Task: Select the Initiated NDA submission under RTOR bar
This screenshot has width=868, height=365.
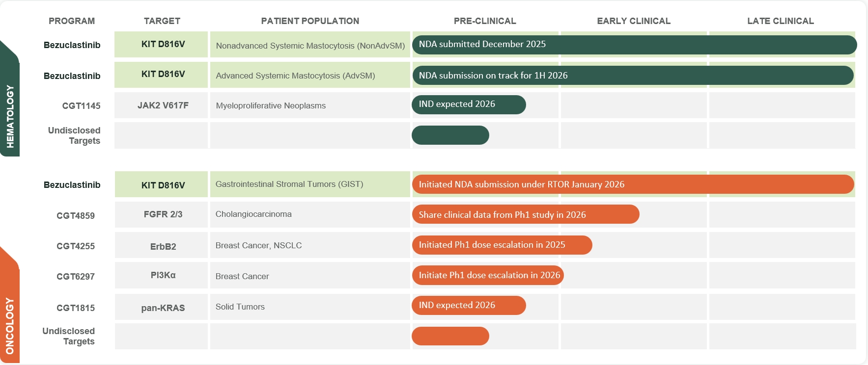Action: [x=633, y=184]
